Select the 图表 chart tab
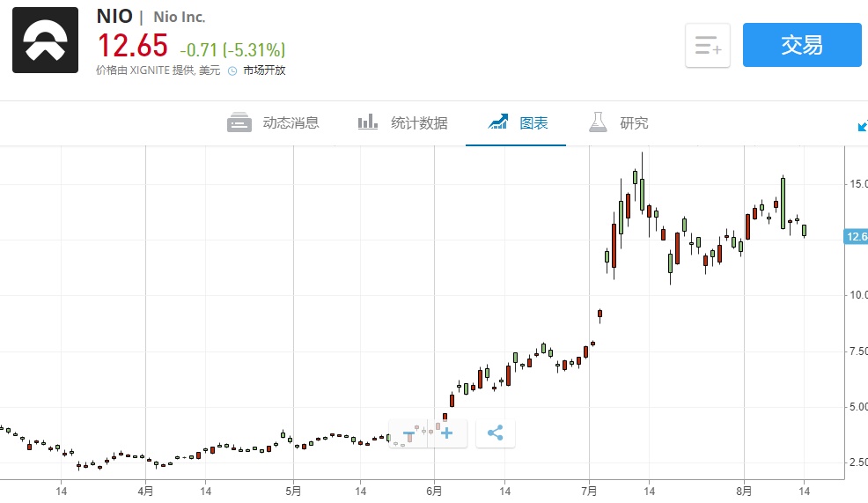868x503 pixels. point(517,122)
